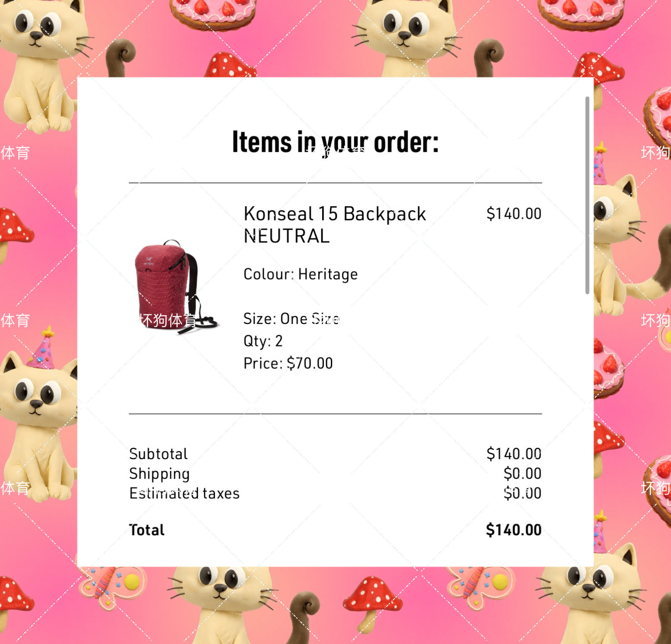
Task: Click the Subtotal amount $140.00
Action: click(x=514, y=454)
